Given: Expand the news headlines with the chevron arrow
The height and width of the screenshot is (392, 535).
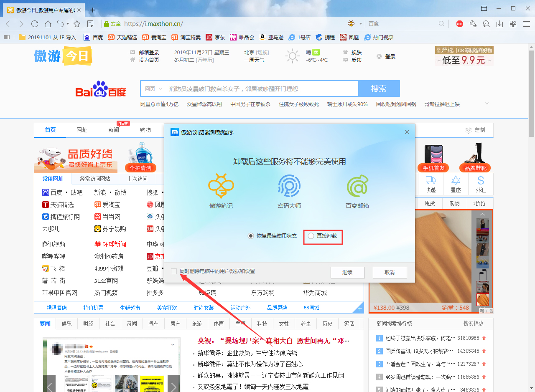Looking at the screenshot, I should pos(487,104).
